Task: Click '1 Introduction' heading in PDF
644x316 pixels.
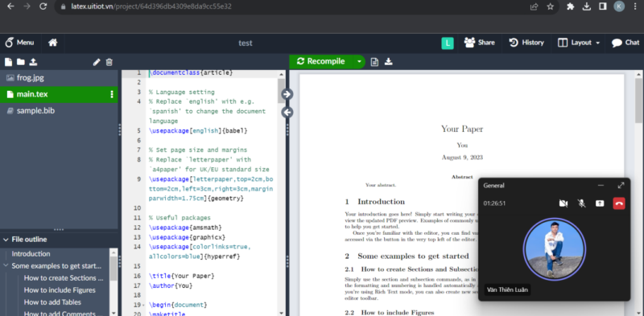Action: (x=375, y=202)
